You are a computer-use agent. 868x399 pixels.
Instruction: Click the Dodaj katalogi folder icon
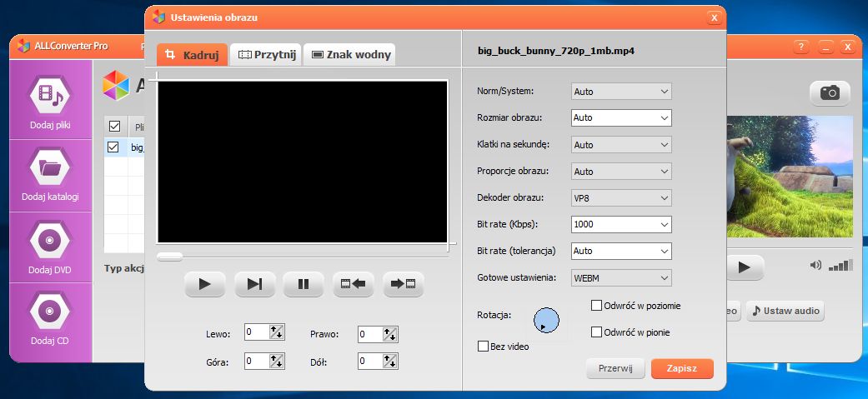click(50, 166)
